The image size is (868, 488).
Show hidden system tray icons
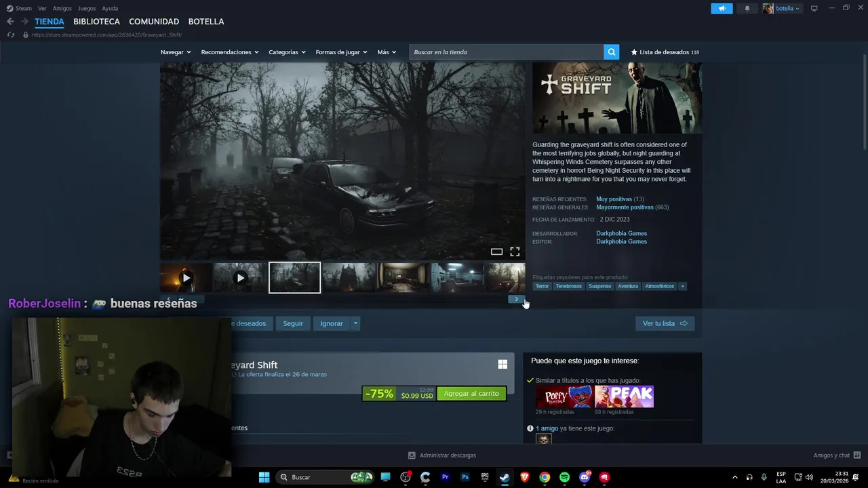pos(734,477)
